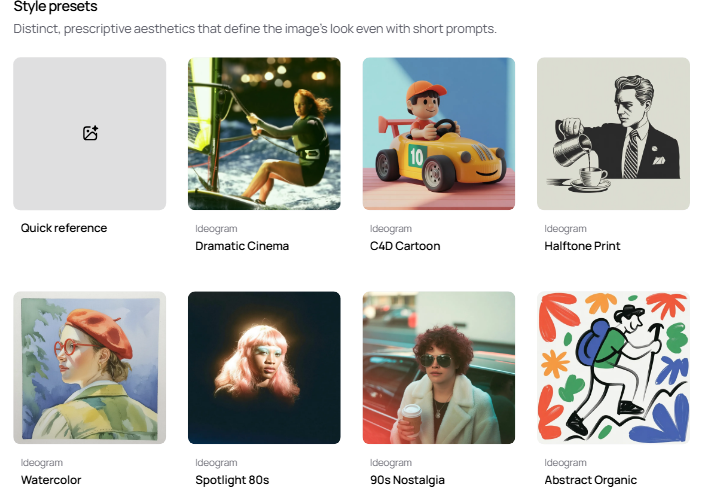The width and height of the screenshot is (723, 493).
Task: Select the Spotlight 80s preset image
Action: click(264, 368)
